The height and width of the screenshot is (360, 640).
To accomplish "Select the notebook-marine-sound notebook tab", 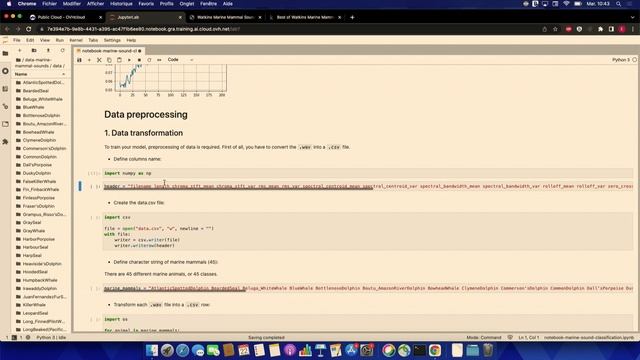I will coord(109,51).
